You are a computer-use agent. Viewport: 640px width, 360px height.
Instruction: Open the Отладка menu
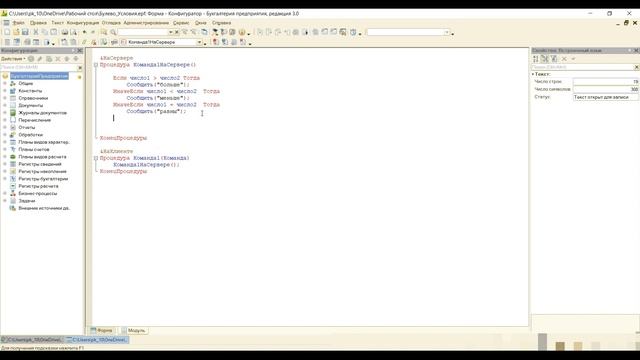click(111, 23)
